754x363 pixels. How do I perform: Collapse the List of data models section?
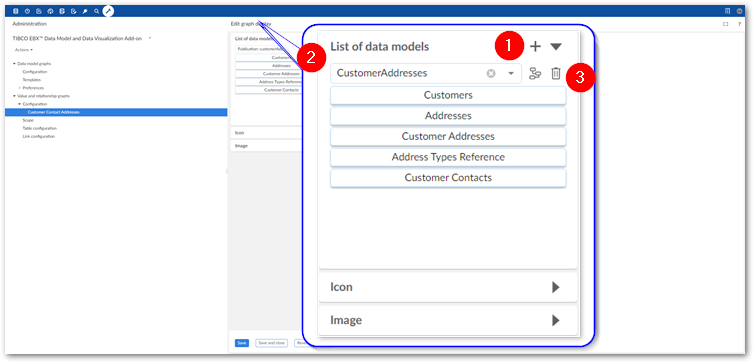(556, 47)
